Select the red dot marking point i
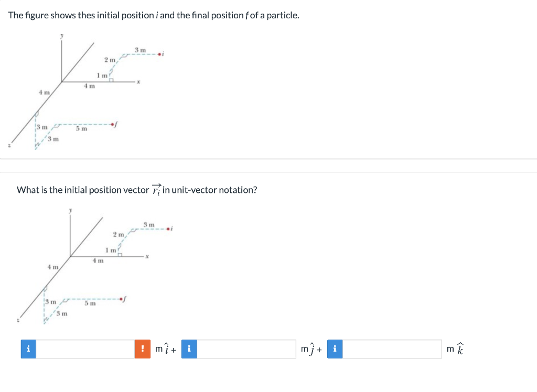 (x=159, y=53)
